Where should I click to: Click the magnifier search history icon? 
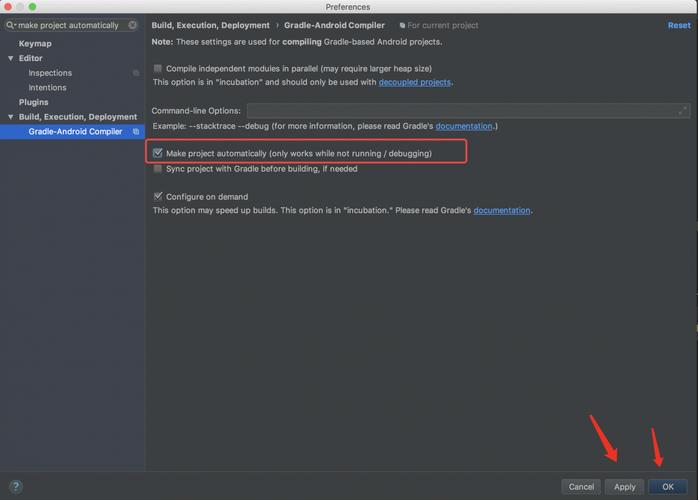pyautogui.click(x=11, y=25)
